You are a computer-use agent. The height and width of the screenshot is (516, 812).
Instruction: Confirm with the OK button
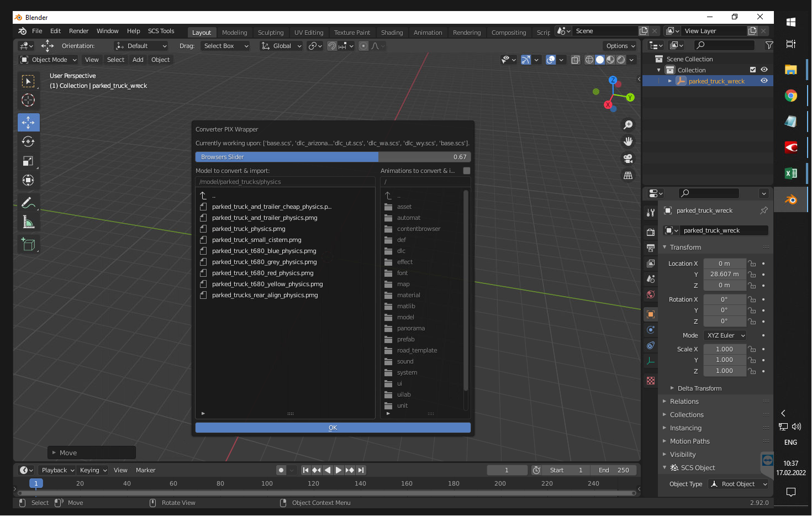point(333,428)
